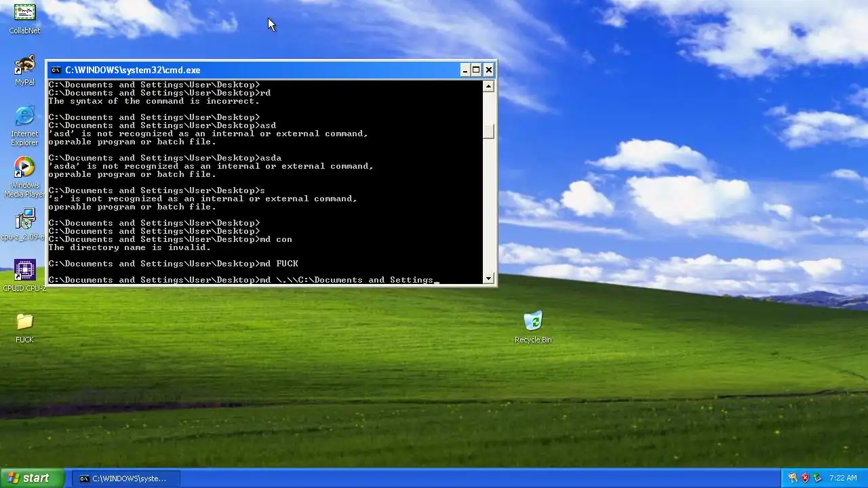Click the cmd.exe window title text
Viewport: 868px width, 488px height.
(133, 70)
